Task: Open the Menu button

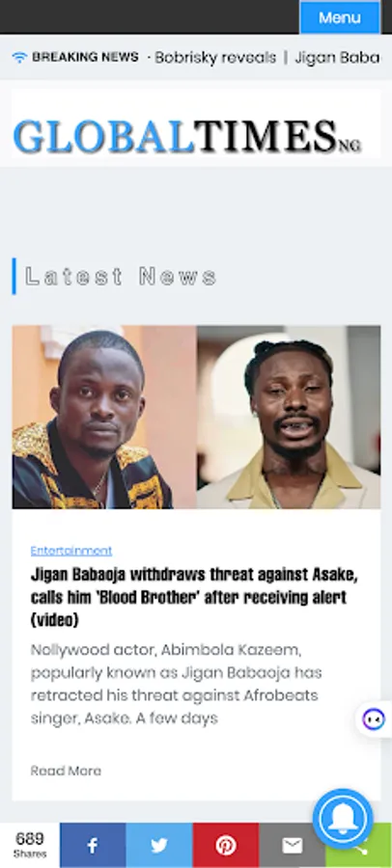Action: coord(340,17)
